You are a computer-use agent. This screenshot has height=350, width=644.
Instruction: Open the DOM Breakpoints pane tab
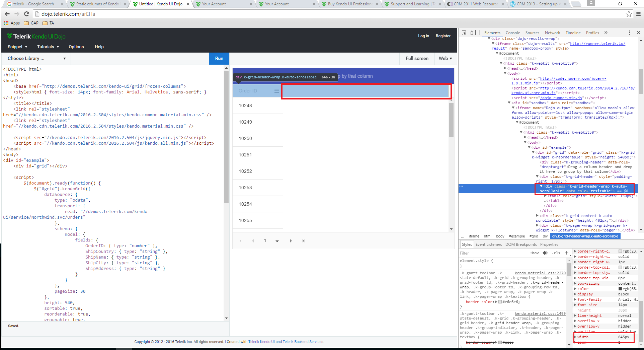point(521,244)
